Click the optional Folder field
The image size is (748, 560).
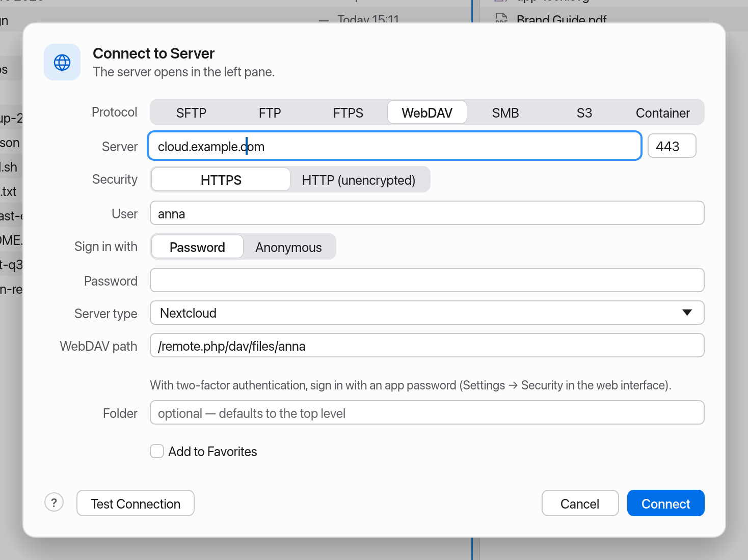(427, 412)
